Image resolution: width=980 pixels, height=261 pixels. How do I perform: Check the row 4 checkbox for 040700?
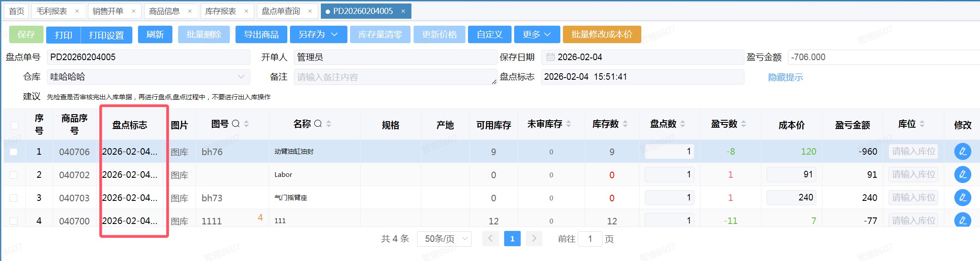(x=13, y=221)
